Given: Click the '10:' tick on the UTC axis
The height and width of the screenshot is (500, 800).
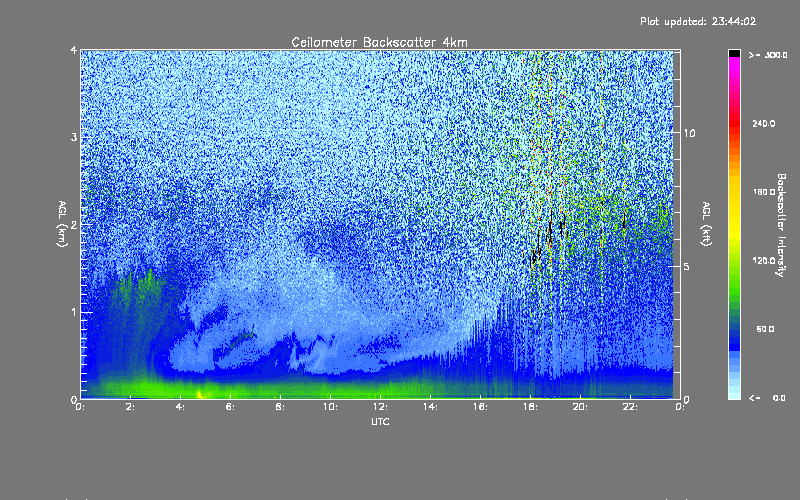Looking at the screenshot, I should [330, 407].
